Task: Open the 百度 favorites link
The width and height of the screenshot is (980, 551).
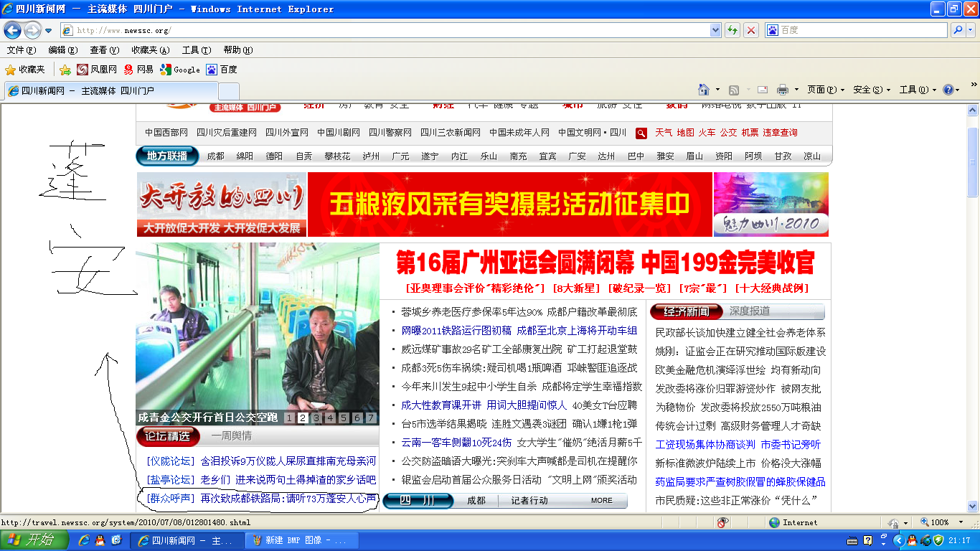Action: pos(222,70)
